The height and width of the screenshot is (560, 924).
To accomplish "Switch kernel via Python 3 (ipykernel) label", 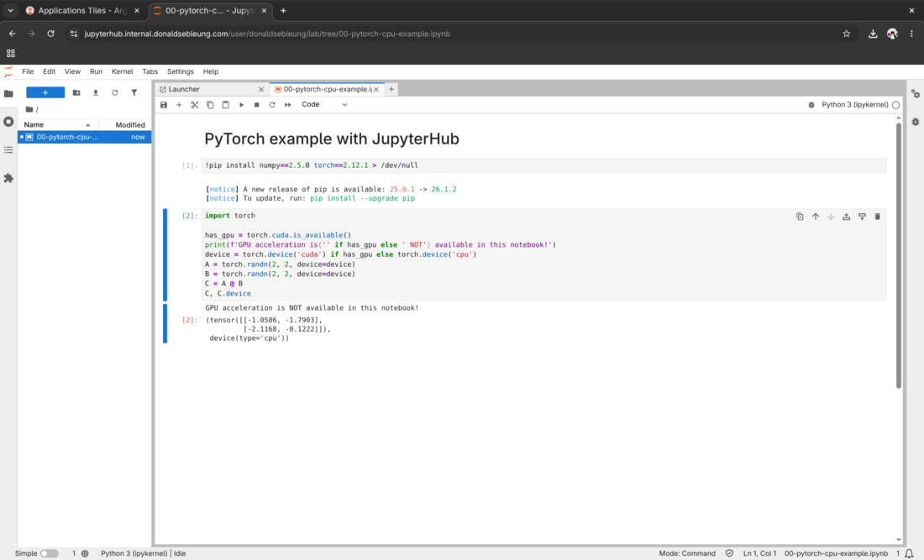I will tap(854, 105).
